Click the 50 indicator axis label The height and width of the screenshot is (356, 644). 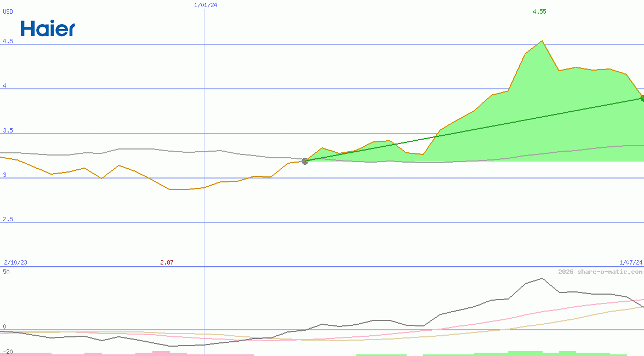(6, 272)
